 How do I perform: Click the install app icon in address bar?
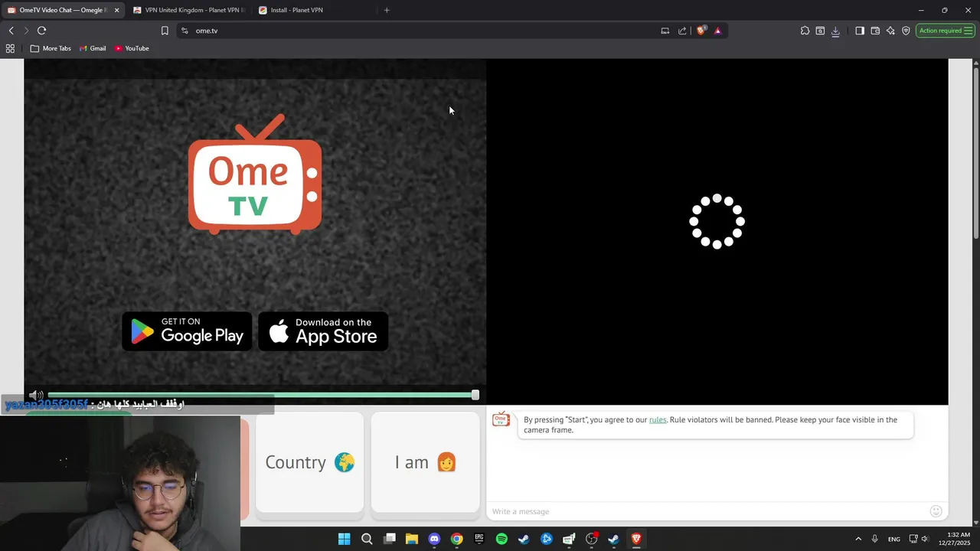point(665,31)
